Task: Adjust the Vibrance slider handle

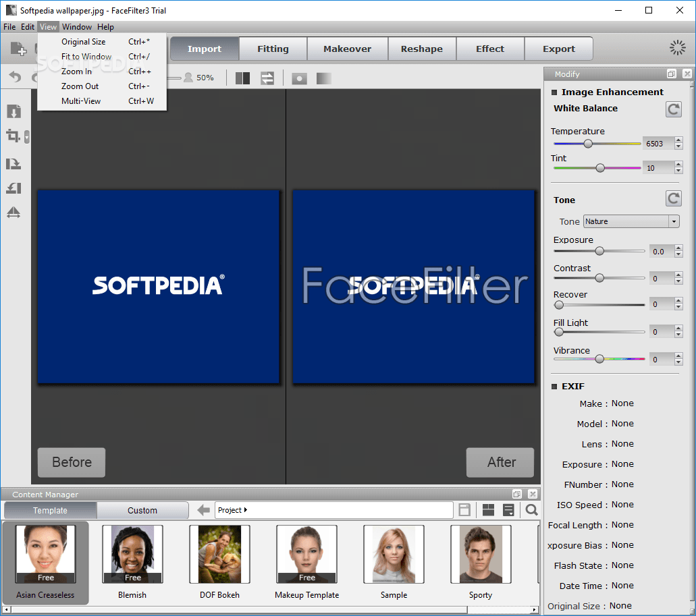Action: (599, 359)
